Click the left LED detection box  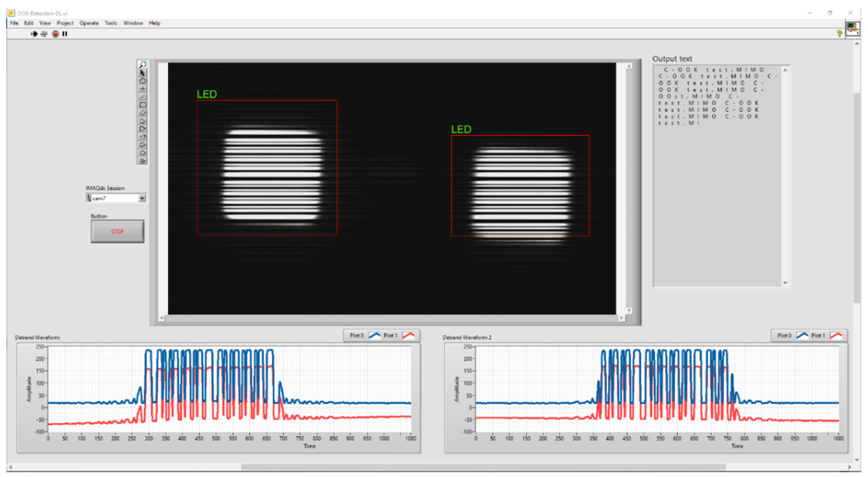(267, 167)
